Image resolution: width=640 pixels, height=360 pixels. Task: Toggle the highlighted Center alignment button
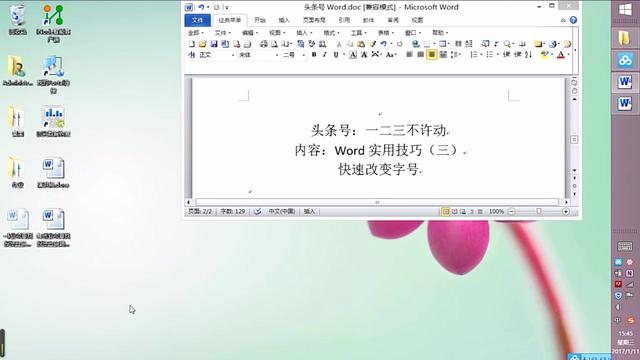[x=431, y=55]
